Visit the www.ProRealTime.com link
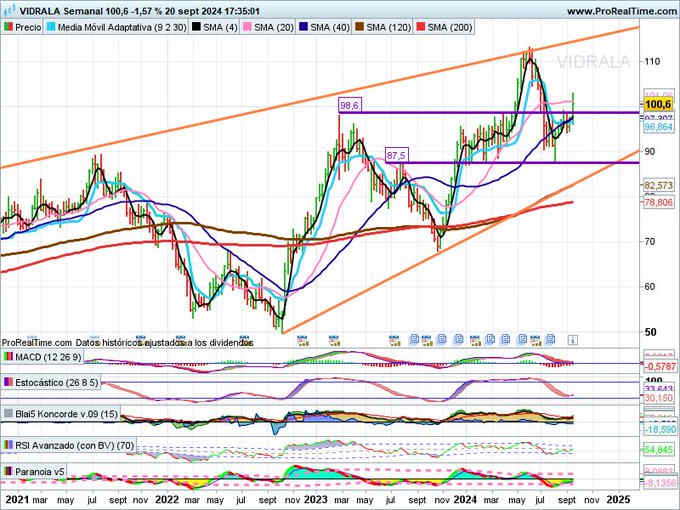 point(621,11)
